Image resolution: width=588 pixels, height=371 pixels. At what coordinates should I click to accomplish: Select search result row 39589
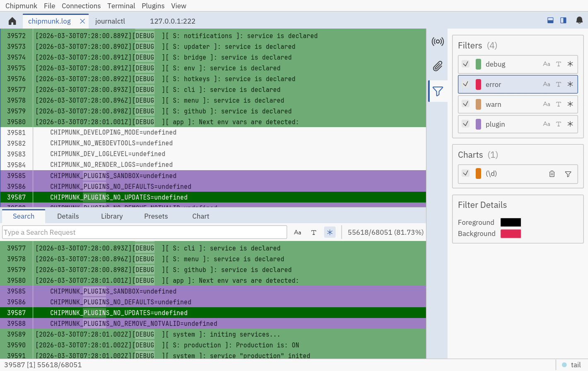click(x=213, y=334)
